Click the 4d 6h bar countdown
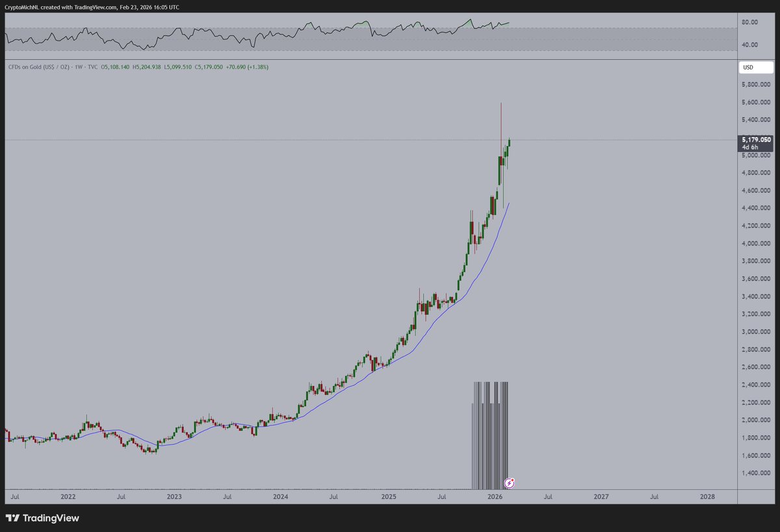This screenshot has width=780, height=532. pyautogui.click(x=749, y=147)
